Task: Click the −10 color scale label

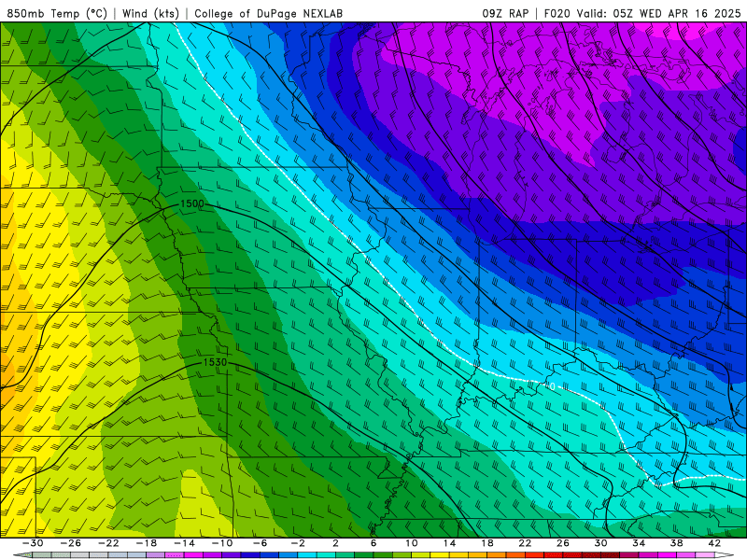Action: [x=222, y=543]
